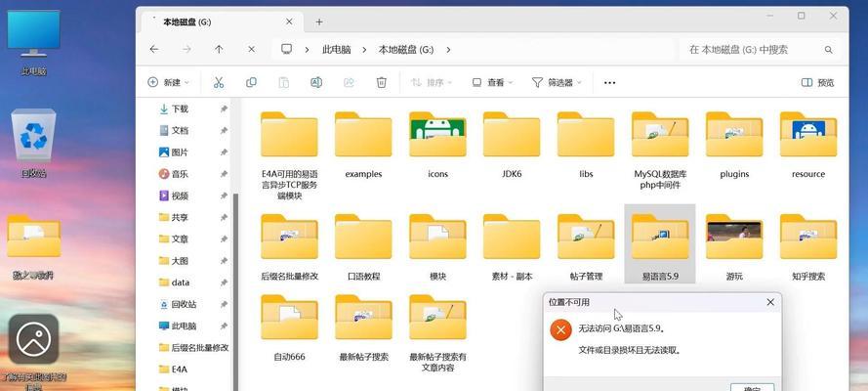Select the 最新帖子搜索有文章内容 folder
This screenshot has height=391, width=868.
pyautogui.click(x=437, y=333)
